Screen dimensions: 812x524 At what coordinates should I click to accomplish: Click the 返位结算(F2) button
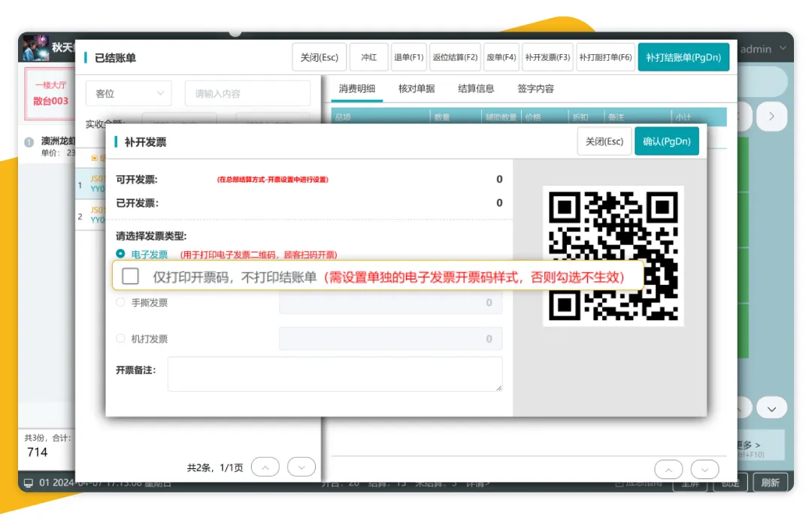pos(455,57)
